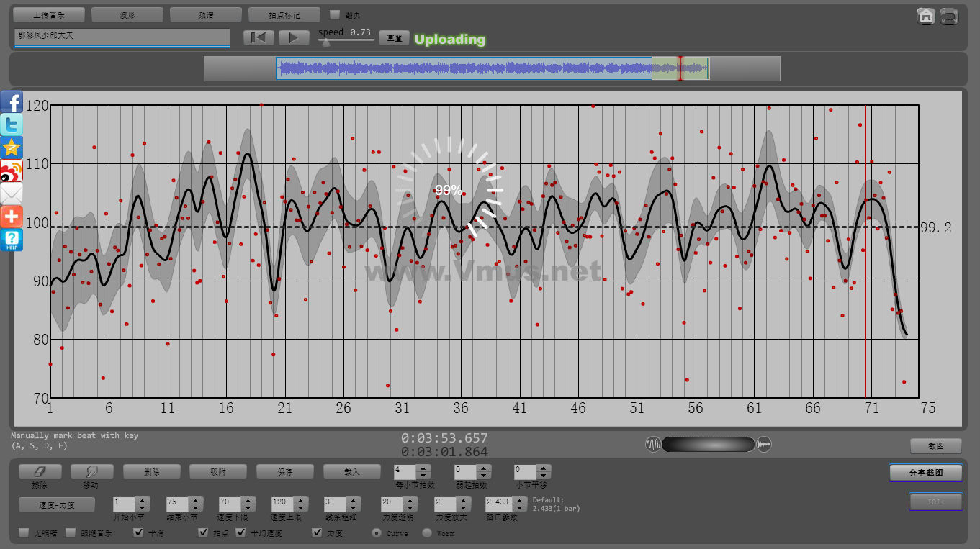Select the Worm radio button
The image size is (980, 549).
(x=427, y=533)
